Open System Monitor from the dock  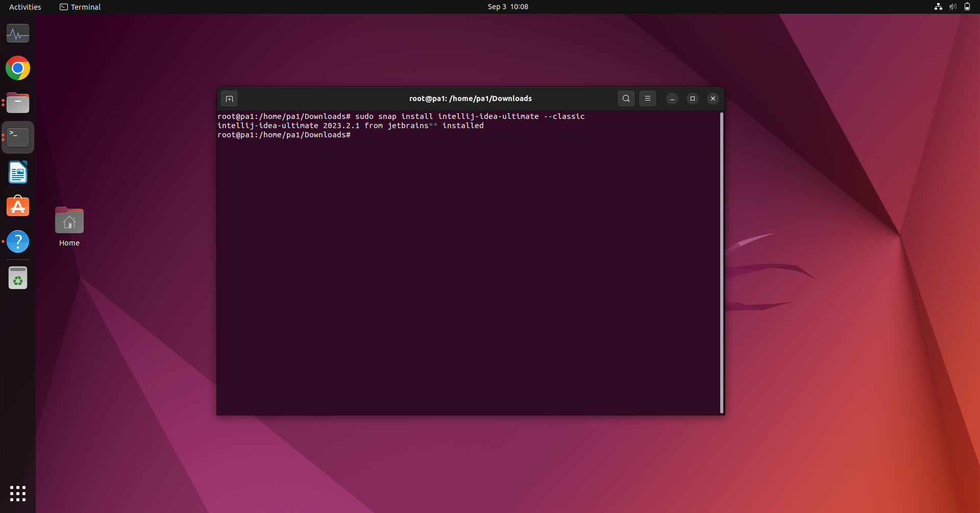click(18, 34)
